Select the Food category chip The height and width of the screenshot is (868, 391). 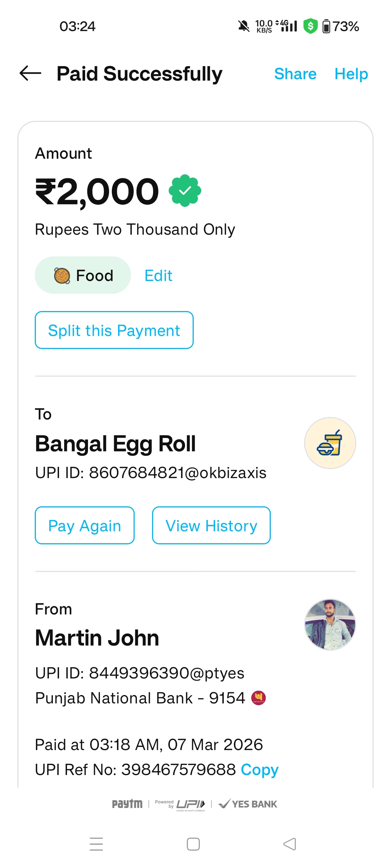pos(83,275)
